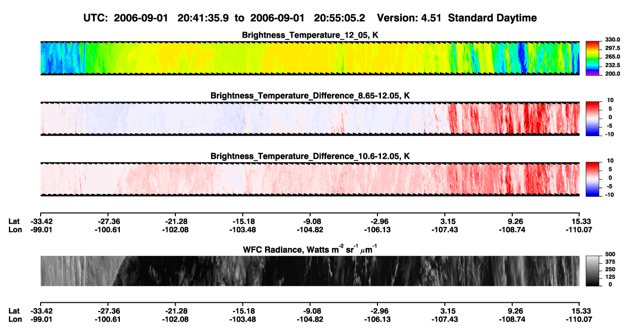
Task: Click the 8.65-12.05 temperature difference image strip
Action: click(310, 118)
